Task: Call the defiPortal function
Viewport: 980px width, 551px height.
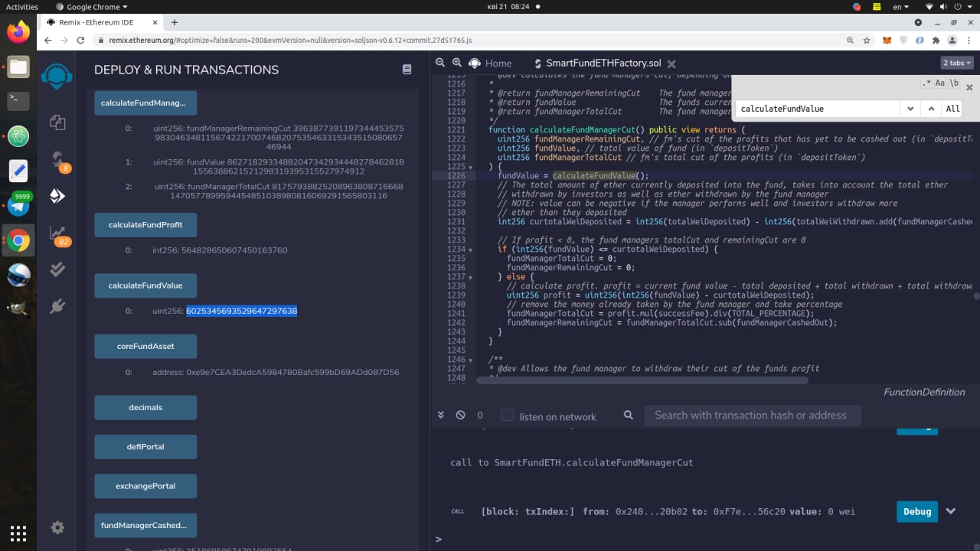Action: click(145, 447)
